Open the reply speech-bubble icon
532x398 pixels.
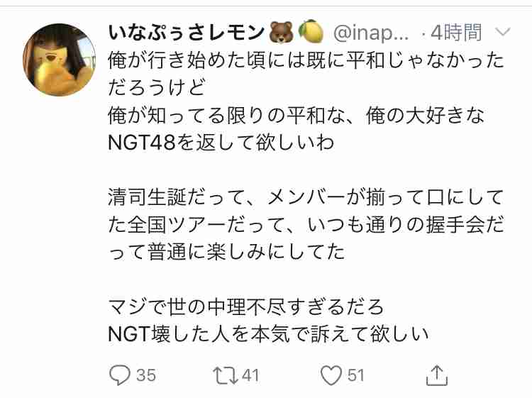119,375
